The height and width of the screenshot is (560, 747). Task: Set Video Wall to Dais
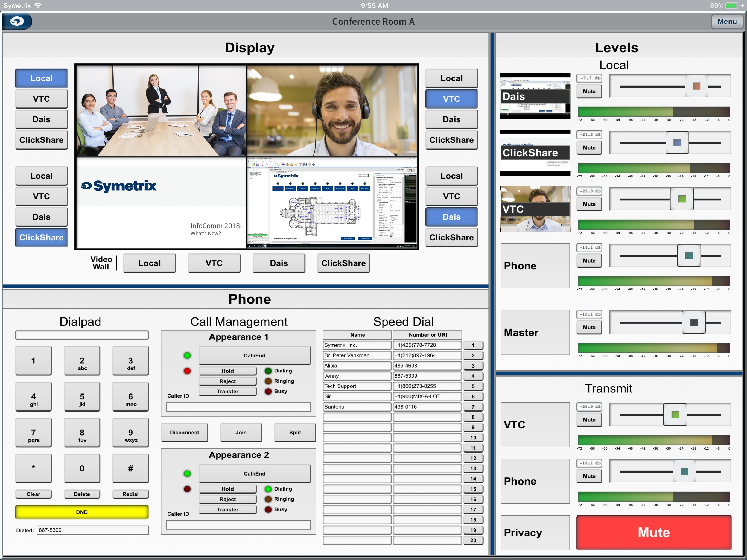pyautogui.click(x=279, y=263)
